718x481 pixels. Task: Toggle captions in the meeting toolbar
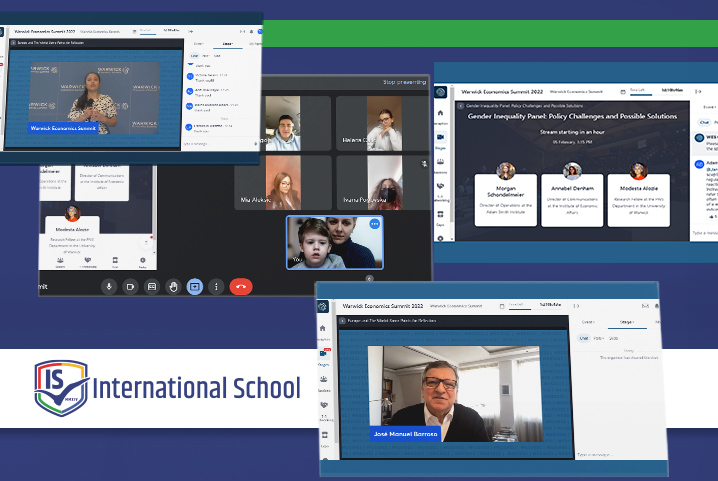(151, 286)
